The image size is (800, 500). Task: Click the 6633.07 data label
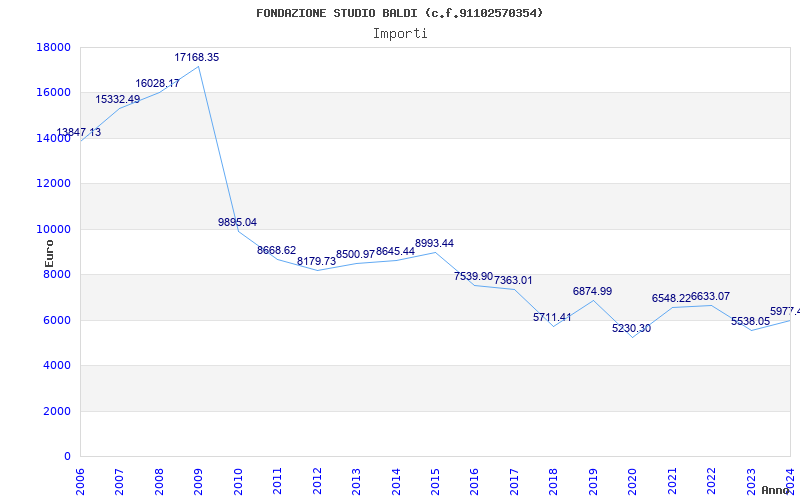[x=710, y=297]
